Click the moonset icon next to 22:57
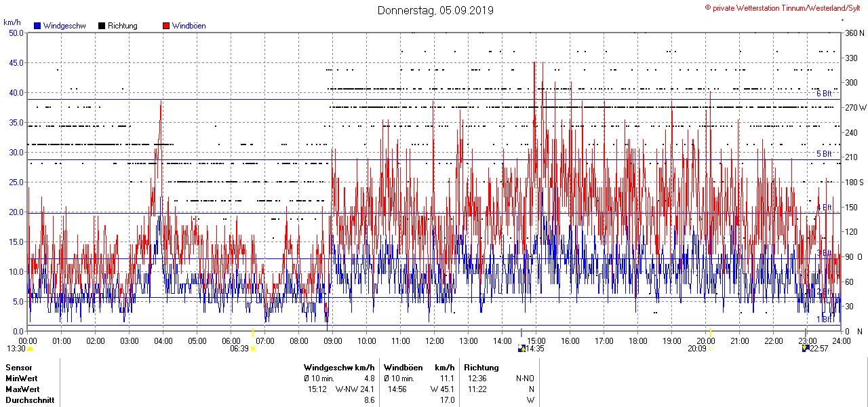Image resolution: width=868 pixels, height=407 pixels. (805, 349)
